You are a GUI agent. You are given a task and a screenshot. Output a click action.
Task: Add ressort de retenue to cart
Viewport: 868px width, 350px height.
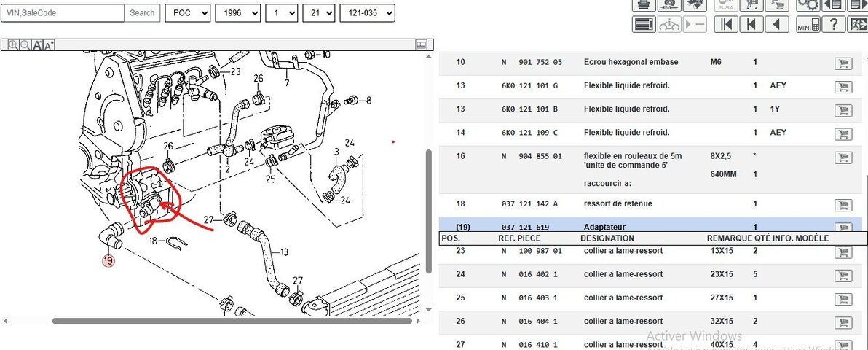[843, 205]
